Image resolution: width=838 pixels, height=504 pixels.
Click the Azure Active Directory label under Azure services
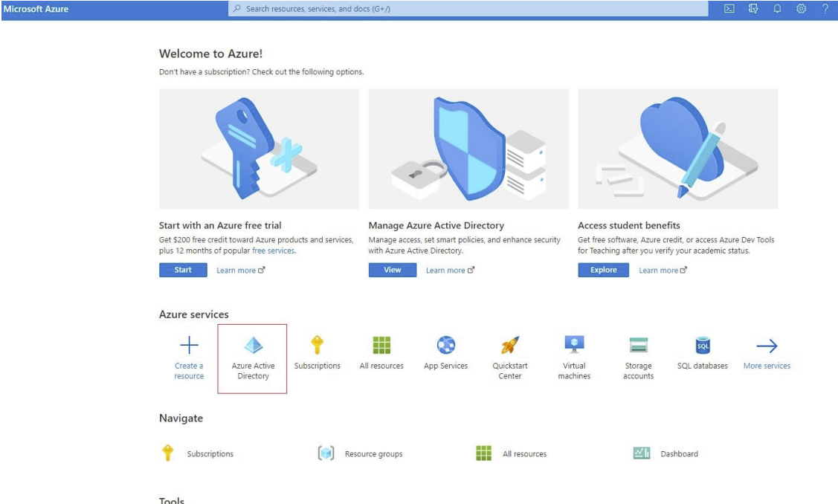pyautogui.click(x=254, y=371)
